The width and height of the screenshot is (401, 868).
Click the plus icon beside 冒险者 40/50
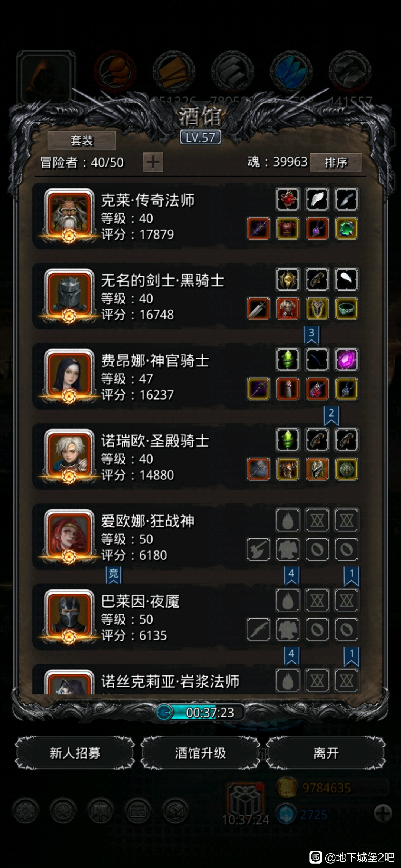pos(153,162)
